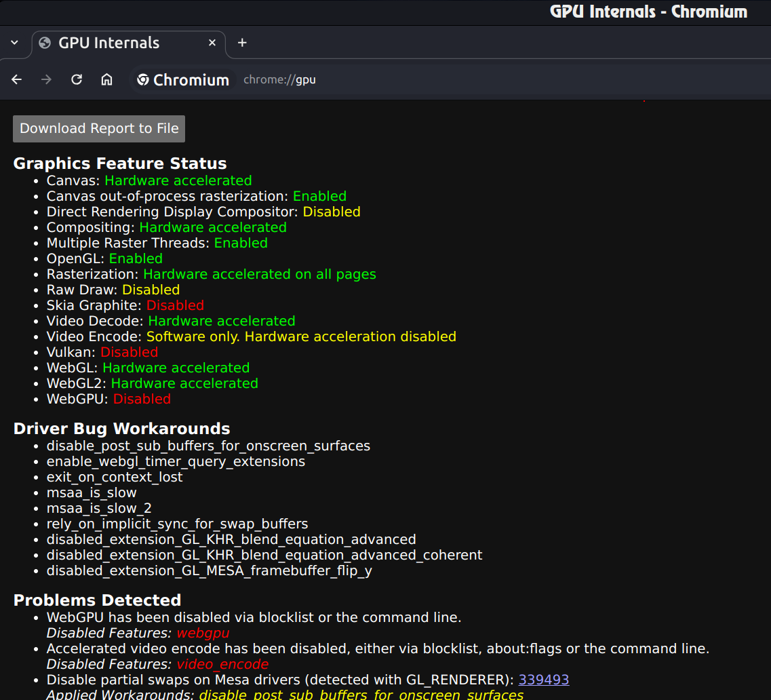This screenshot has height=700, width=771.
Task: Click the forward navigation arrow
Action: pyautogui.click(x=46, y=79)
